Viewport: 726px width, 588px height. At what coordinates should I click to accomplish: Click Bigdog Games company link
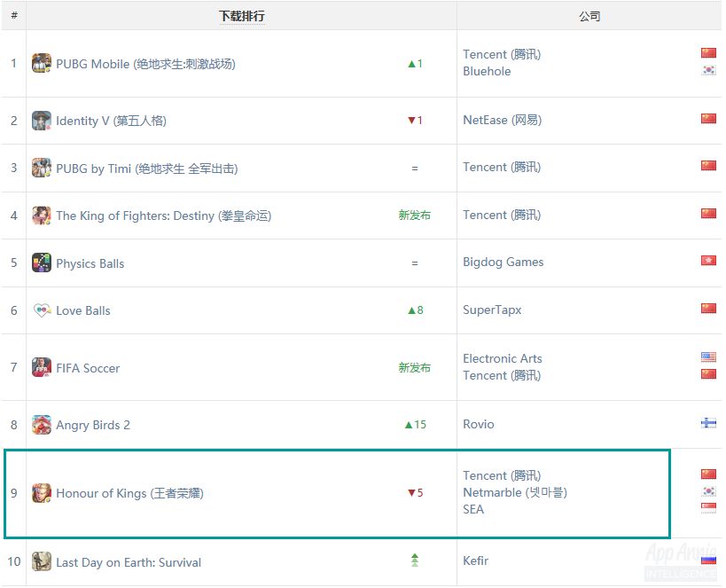pos(503,263)
